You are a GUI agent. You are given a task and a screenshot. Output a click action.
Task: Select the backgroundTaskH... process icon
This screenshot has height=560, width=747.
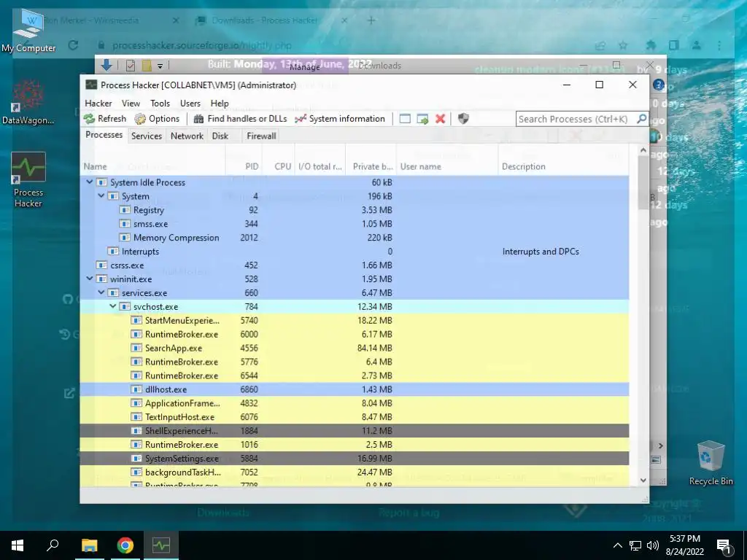(136, 472)
